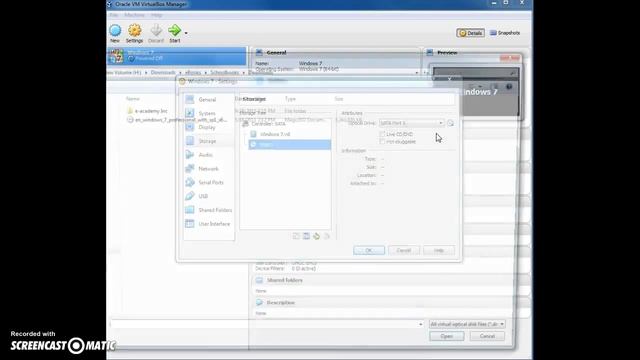The height and width of the screenshot is (360, 640).
Task: Start the virtual machine with the green arrow
Action: (x=174, y=33)
